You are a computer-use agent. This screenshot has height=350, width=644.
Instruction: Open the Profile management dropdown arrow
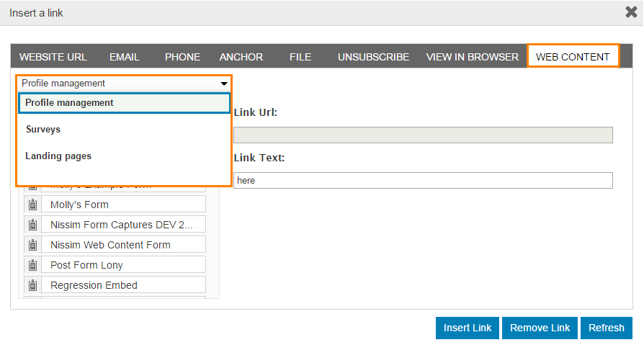point(224,84)
